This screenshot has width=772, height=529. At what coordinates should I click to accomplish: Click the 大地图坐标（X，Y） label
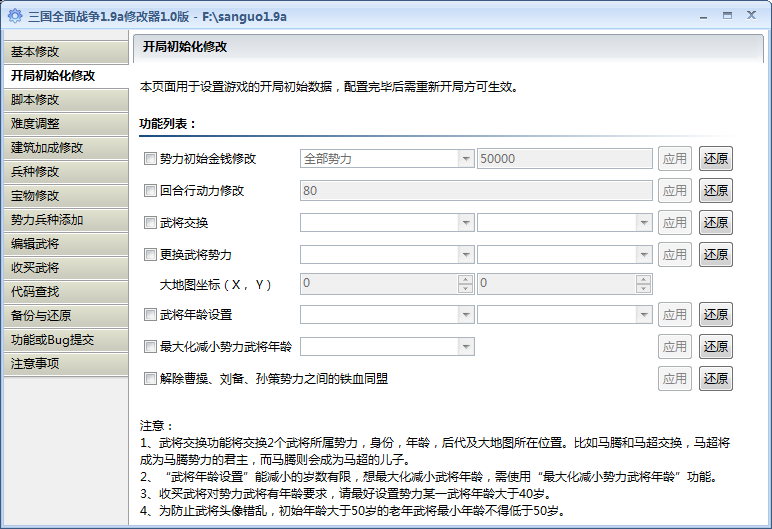pos(216,285)
